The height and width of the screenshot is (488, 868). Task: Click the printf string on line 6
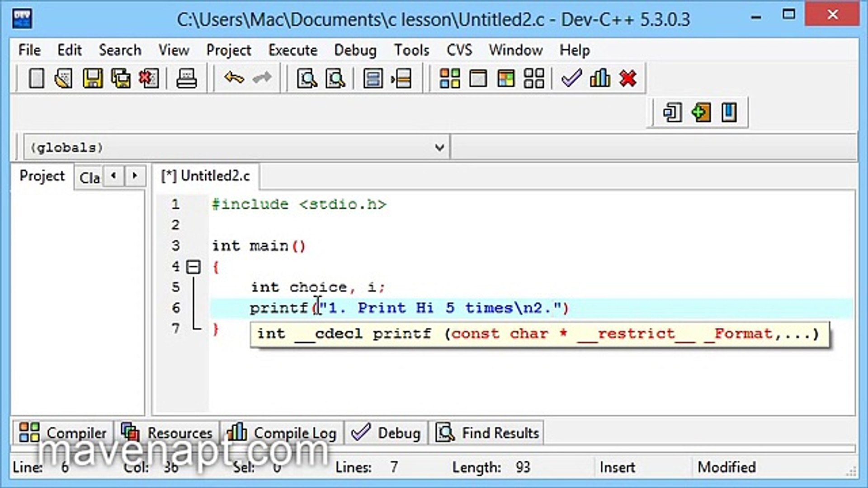click(441, 308)
